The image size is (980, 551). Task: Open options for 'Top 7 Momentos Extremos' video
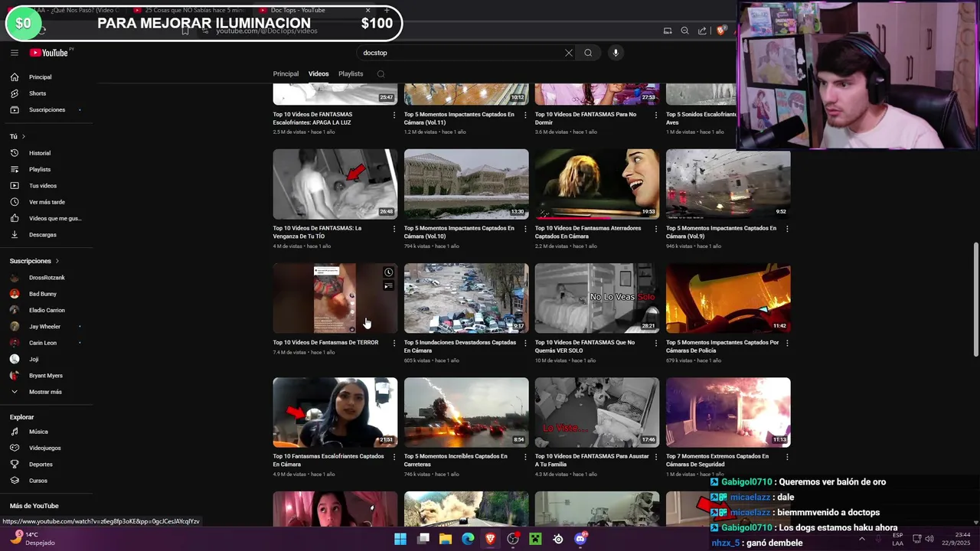coord(787,457)
